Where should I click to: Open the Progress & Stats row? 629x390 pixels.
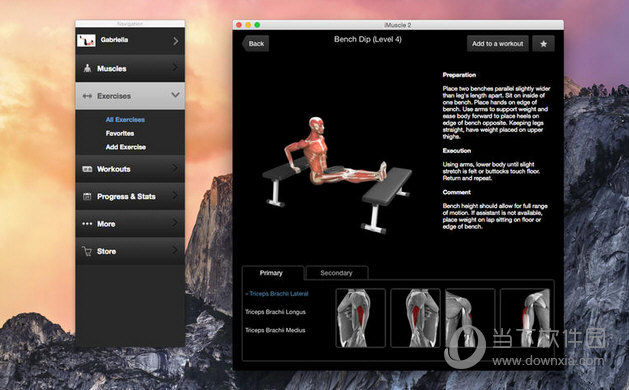point(130,196)
